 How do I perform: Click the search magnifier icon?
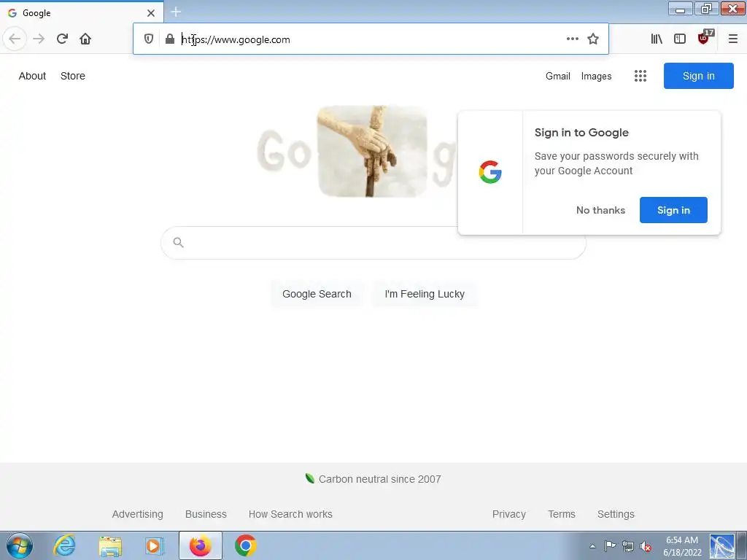(x=179, y=242)
